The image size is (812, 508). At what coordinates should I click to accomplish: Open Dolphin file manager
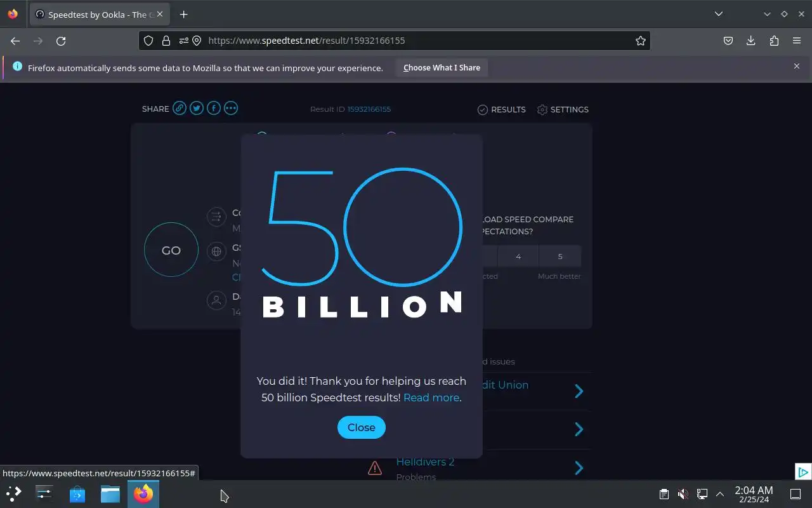coord(110,493)
